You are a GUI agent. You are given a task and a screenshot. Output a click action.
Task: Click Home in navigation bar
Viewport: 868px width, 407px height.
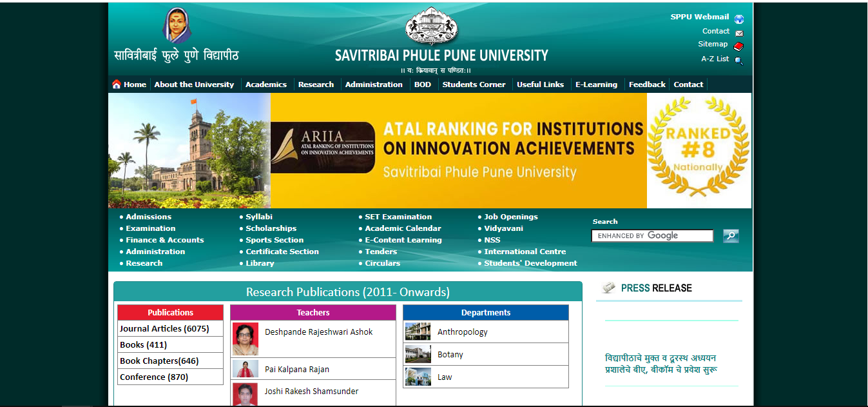(x=135, y=84)
